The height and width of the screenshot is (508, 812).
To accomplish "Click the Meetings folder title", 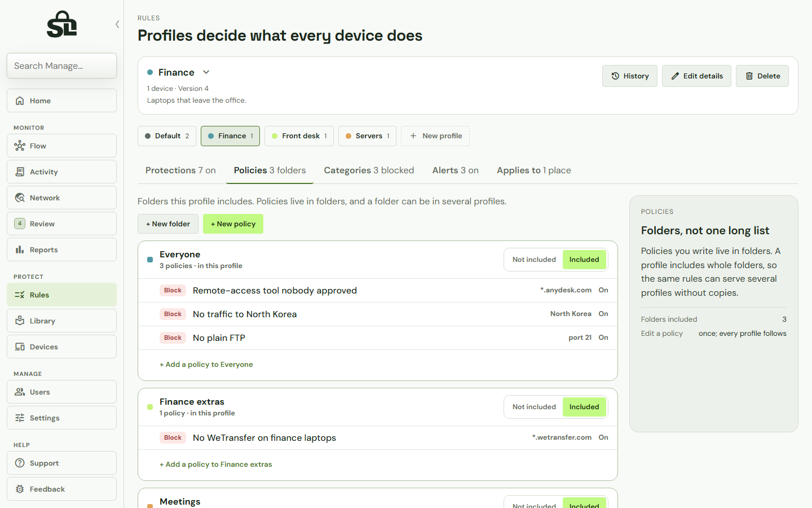I will coord(180,502).
